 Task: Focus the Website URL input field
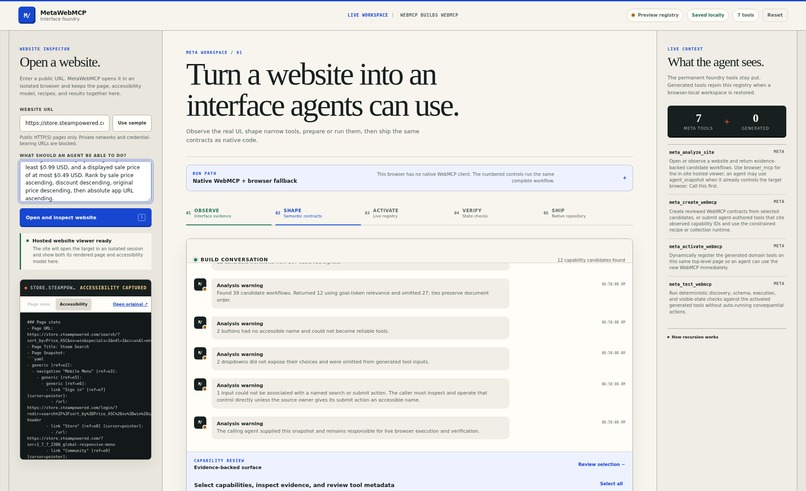[65, 123]
